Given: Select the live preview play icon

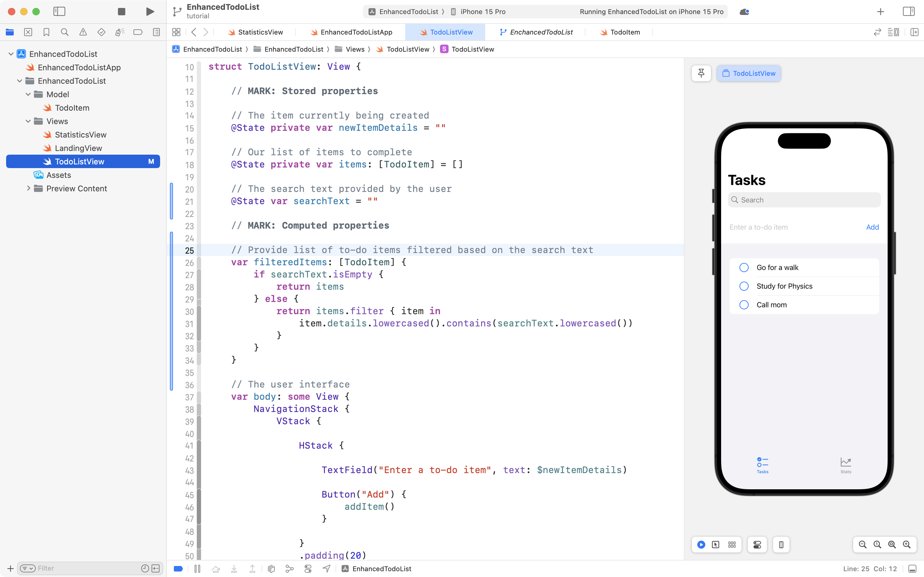Looking at the screenshot, I should tap(701, 545).
